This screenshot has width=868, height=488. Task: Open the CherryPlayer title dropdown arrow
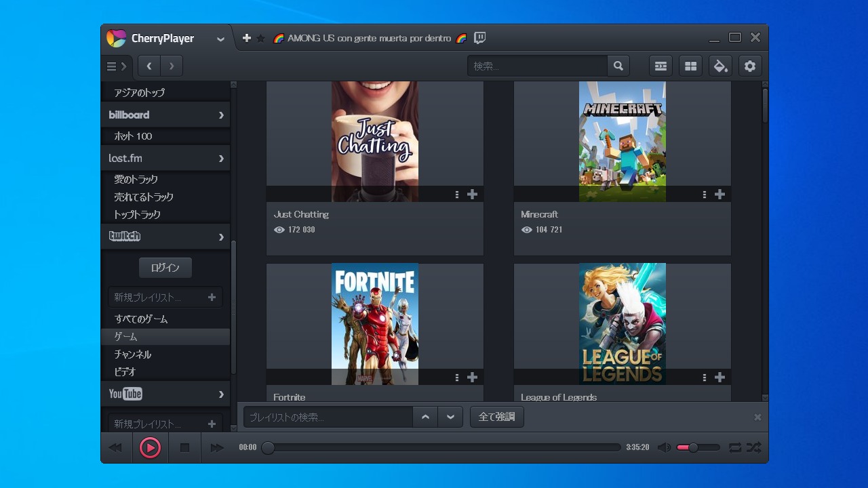pyautogui.click(x=220, y=39)
